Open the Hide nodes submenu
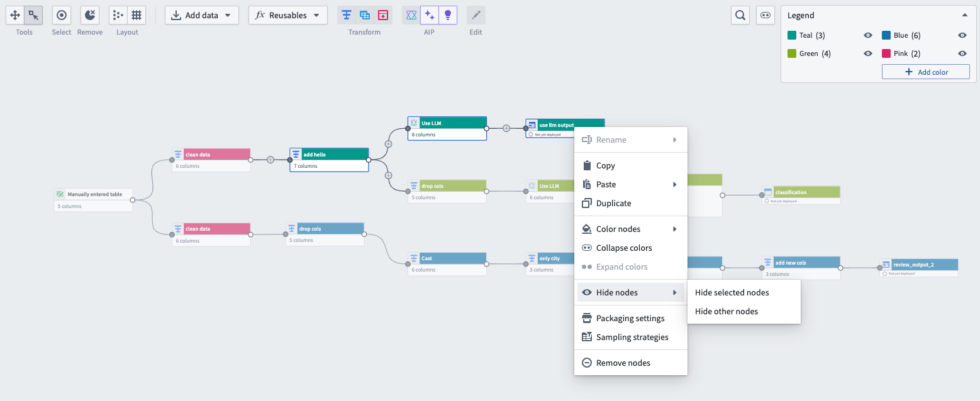 point(631,292)
